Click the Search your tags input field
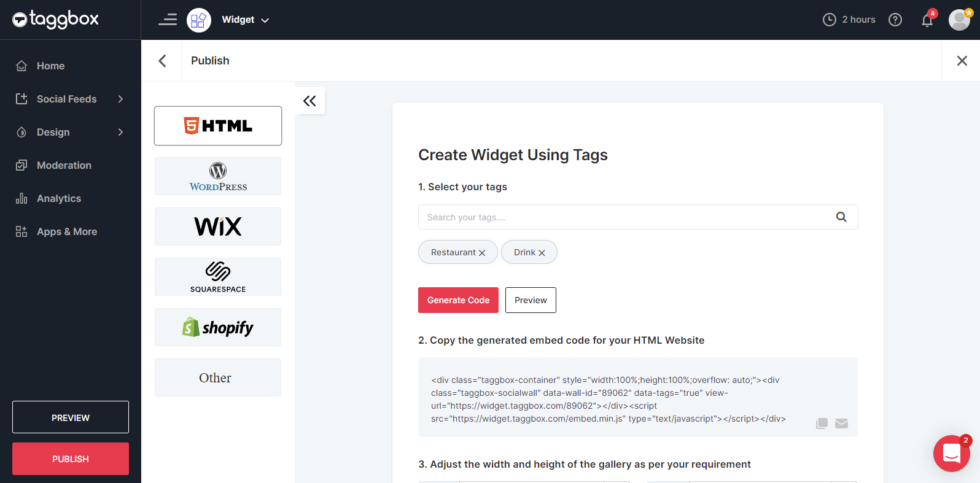Screen dimensions: 980x483 point(620,217)
